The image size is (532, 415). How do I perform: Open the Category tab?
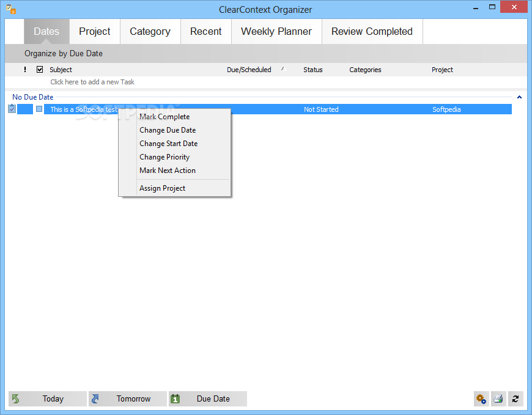click(x=150, y=32)
